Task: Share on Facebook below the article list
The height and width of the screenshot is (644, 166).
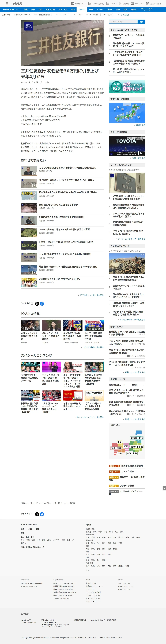Action: coord(42,304)
